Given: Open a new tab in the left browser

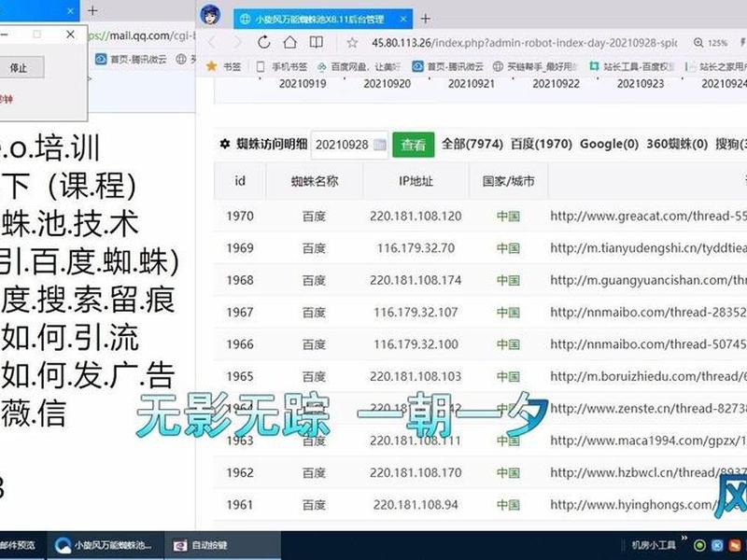Looking at the screenshot, I should point(92,11).
